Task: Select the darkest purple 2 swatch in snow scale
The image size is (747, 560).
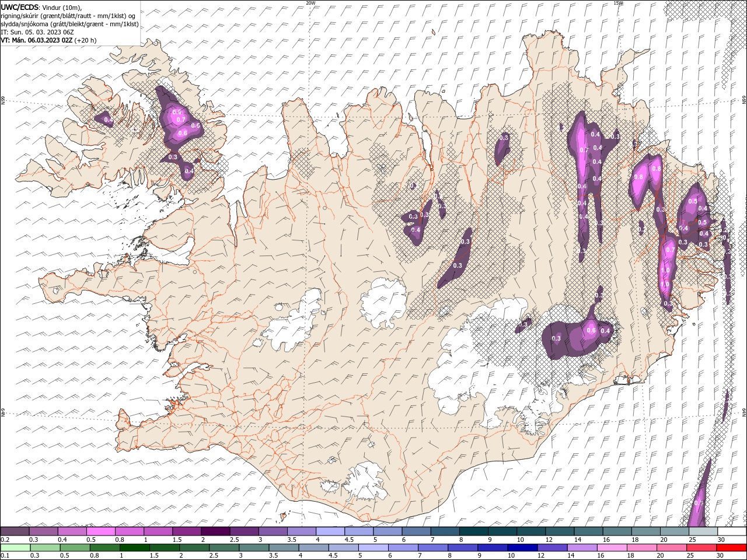Action: 215,531
